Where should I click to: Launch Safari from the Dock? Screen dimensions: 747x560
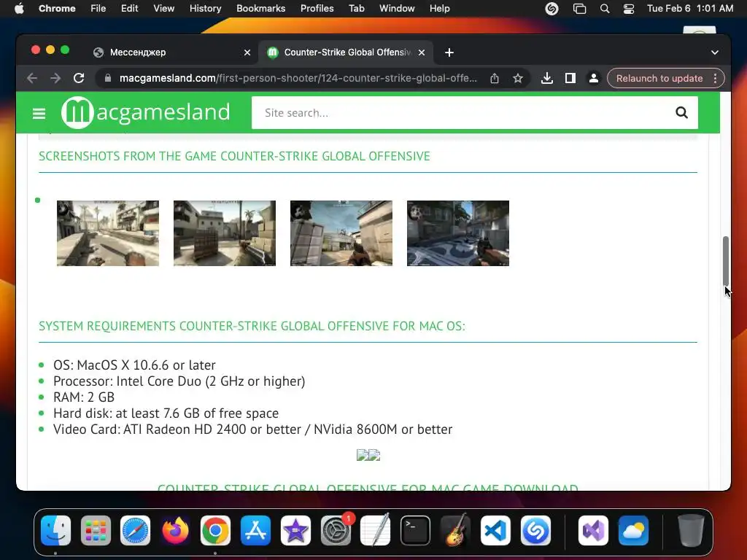point(135,531)
